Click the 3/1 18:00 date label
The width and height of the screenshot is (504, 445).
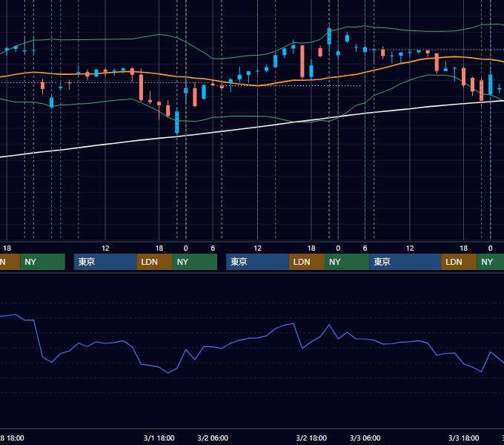click(159, 438)
